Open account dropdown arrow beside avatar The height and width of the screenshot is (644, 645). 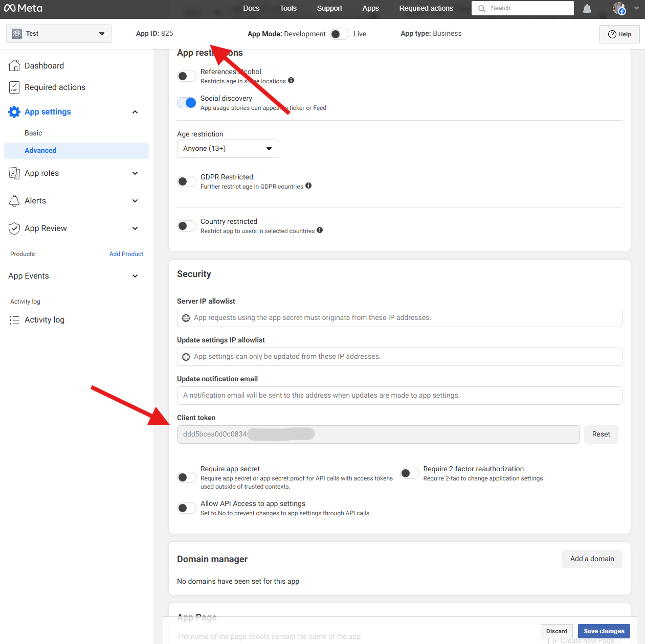click(636, 8)
